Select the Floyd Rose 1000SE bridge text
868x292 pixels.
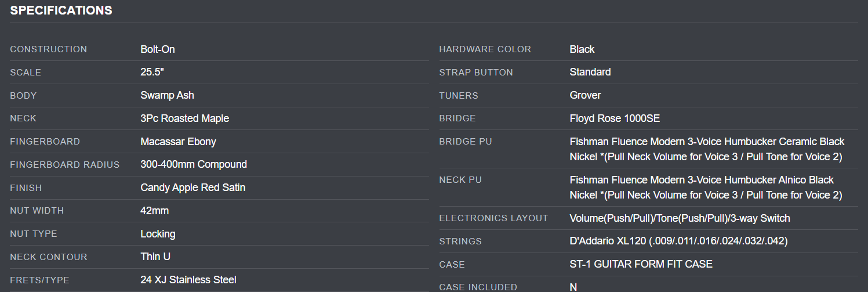[615, 118]
